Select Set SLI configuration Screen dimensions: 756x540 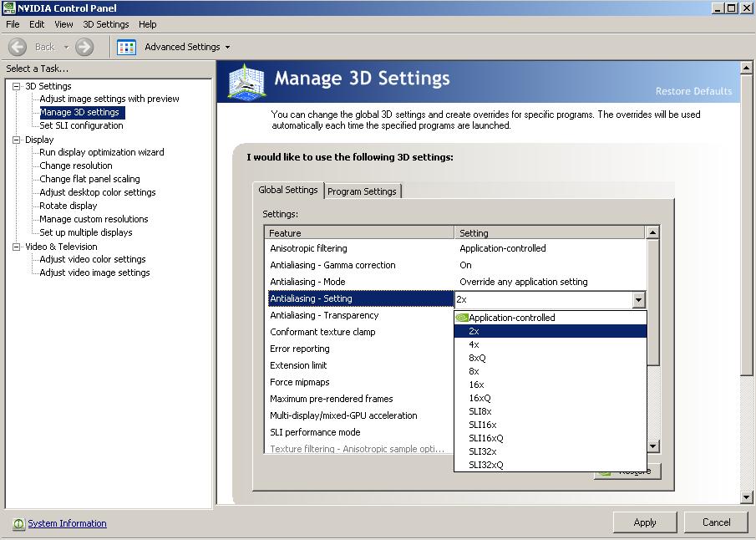(x=82, y=125)
